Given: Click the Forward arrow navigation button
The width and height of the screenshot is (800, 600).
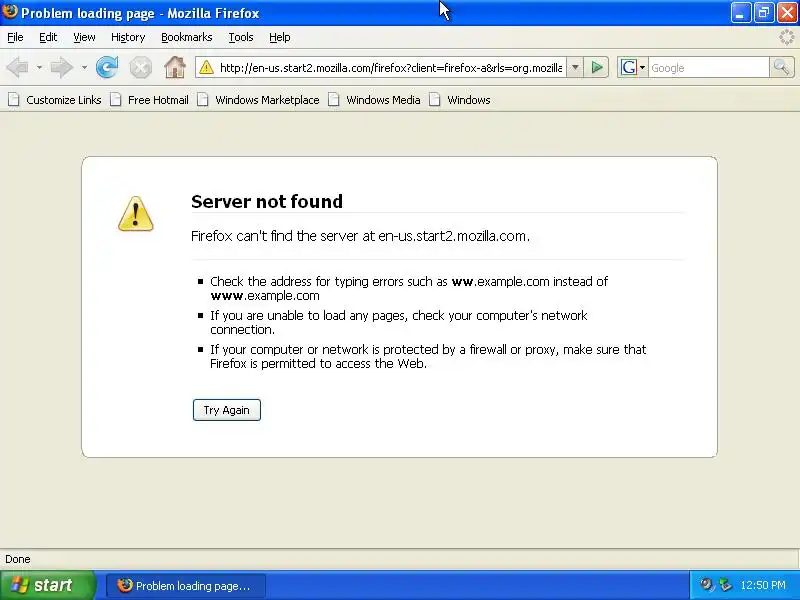Looking at the screenshot, I should [x=62, y=67].
